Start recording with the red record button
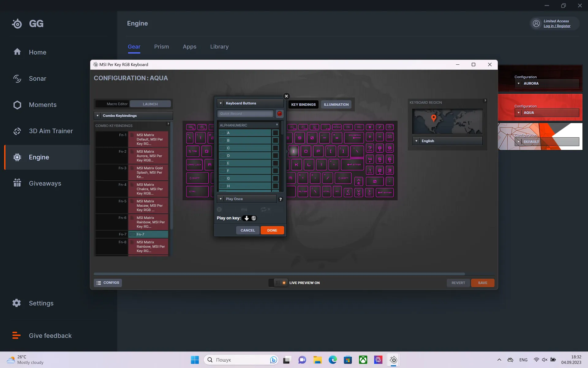The width and height of the screenshot is (588, 368). point(280,114)
